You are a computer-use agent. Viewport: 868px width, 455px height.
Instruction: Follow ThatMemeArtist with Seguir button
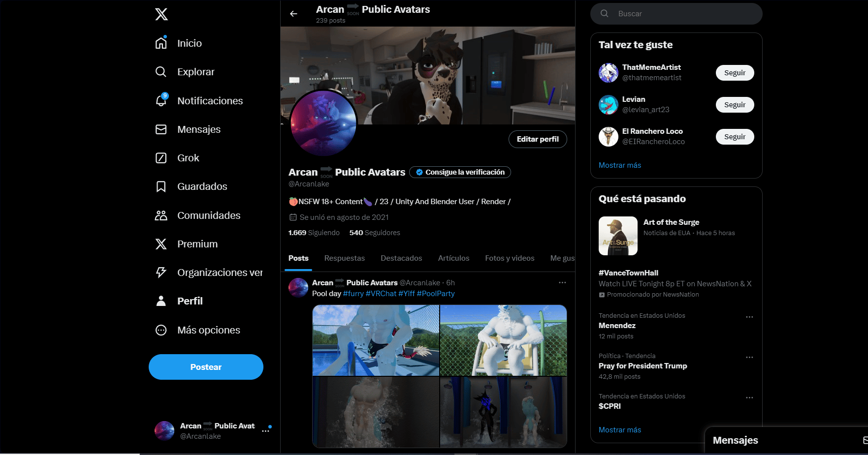pos(735,73)
